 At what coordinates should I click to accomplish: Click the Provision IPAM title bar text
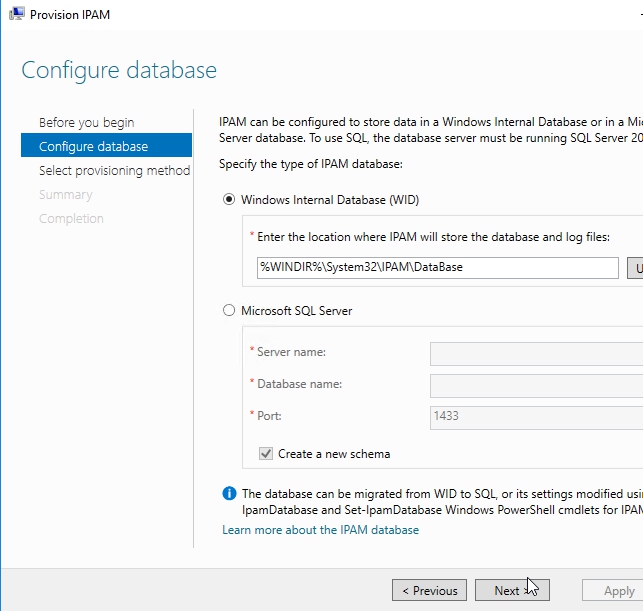(70, 15)
